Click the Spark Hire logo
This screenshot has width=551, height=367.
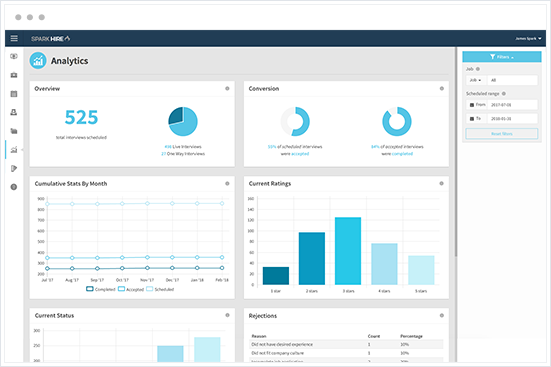(x=51, y=39)
